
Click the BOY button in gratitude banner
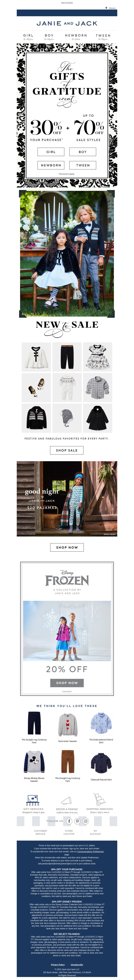coord(83,152)
